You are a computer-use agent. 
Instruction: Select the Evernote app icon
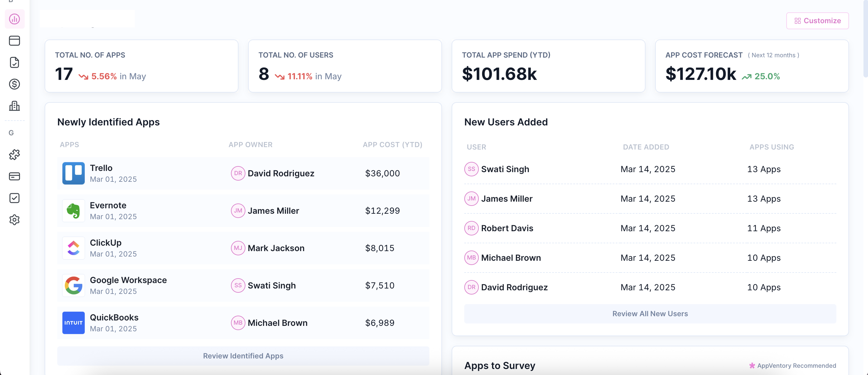(74, 211)
